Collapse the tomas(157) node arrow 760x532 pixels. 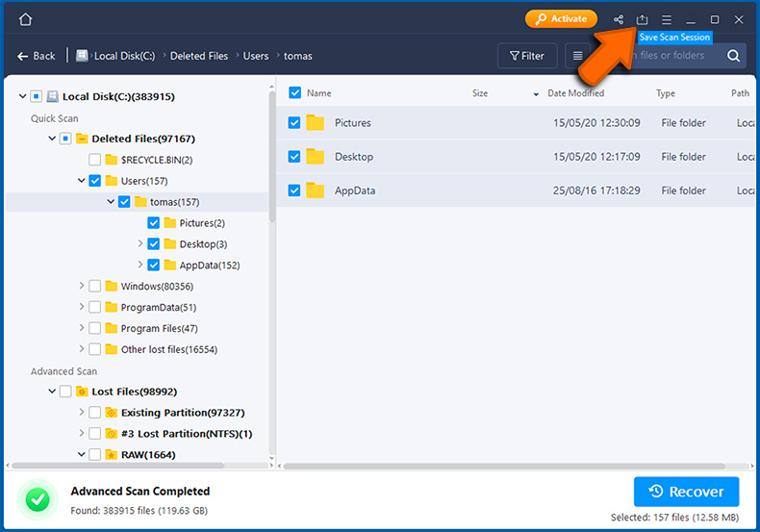(x=111, y=201)
